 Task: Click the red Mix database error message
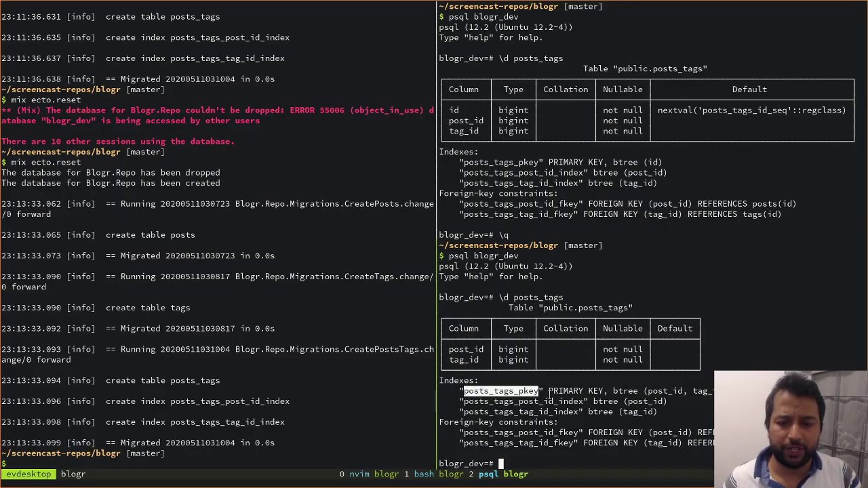(x=217, y=115)
